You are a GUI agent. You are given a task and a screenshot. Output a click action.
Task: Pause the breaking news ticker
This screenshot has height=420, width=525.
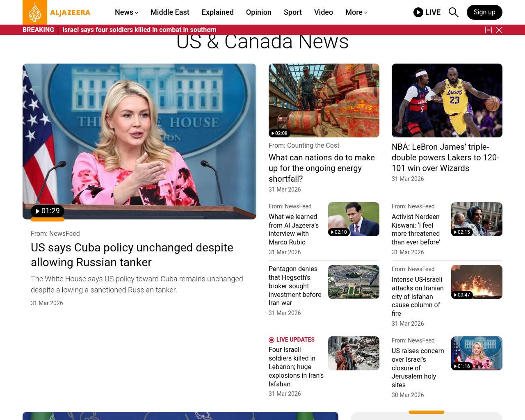coord(488,30)
